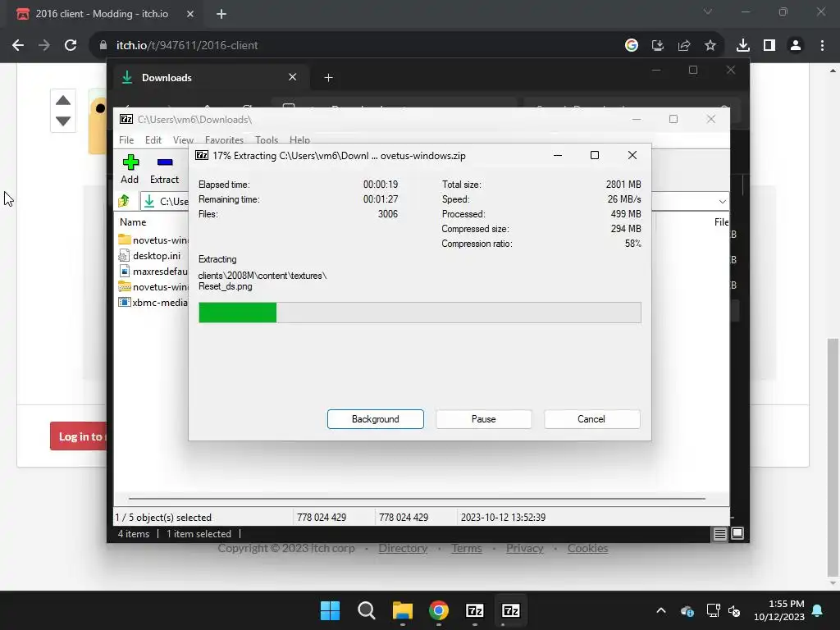Switch Explorer to large thumbnails view icon
Image resolution: width=840 pixels, height=630 pixels.
pos(737,533)
